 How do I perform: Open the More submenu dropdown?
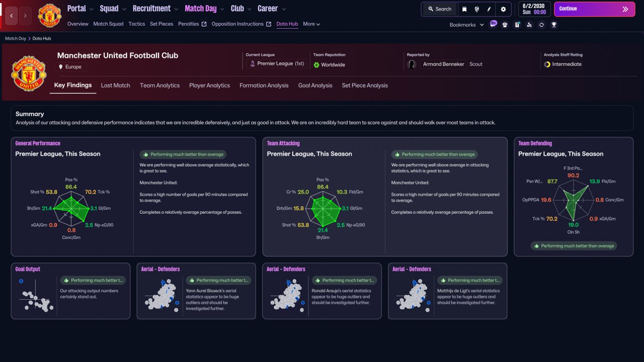pyautogui.click(x=311, y=24)
